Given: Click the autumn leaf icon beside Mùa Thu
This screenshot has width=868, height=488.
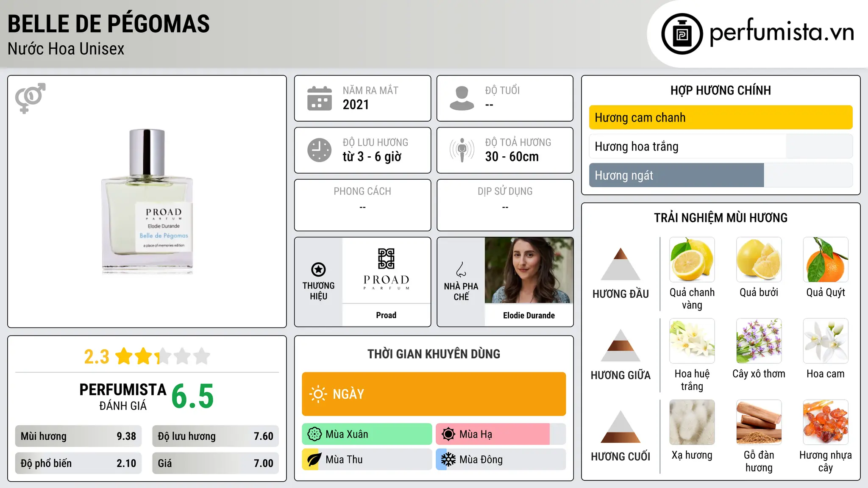Looking at the screenshot, I should point(314,460).
